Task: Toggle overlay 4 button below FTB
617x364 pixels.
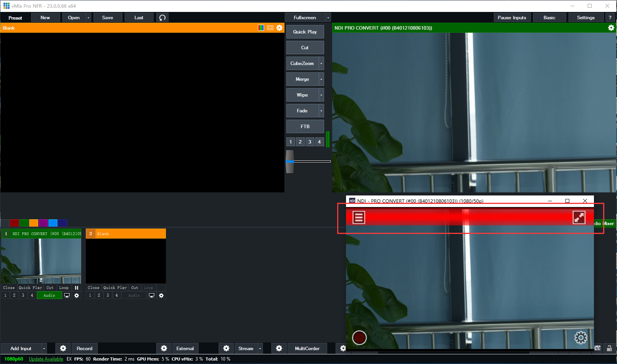Action: click(319, 142)
